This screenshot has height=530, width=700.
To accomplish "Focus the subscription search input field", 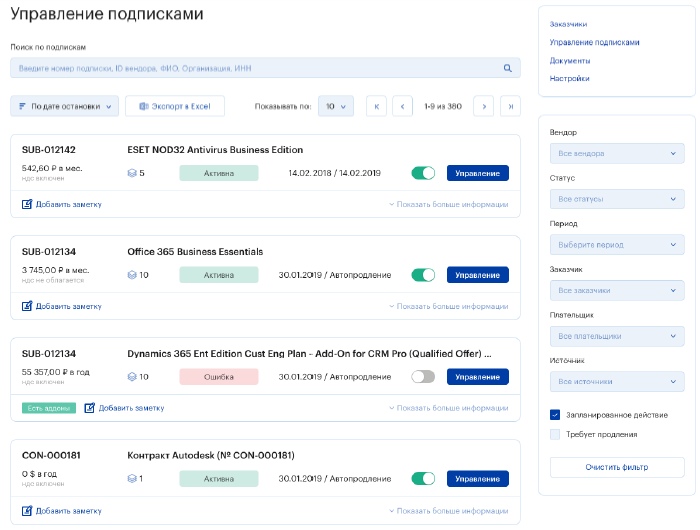I will pyautogui.click(x=255, y=68).
